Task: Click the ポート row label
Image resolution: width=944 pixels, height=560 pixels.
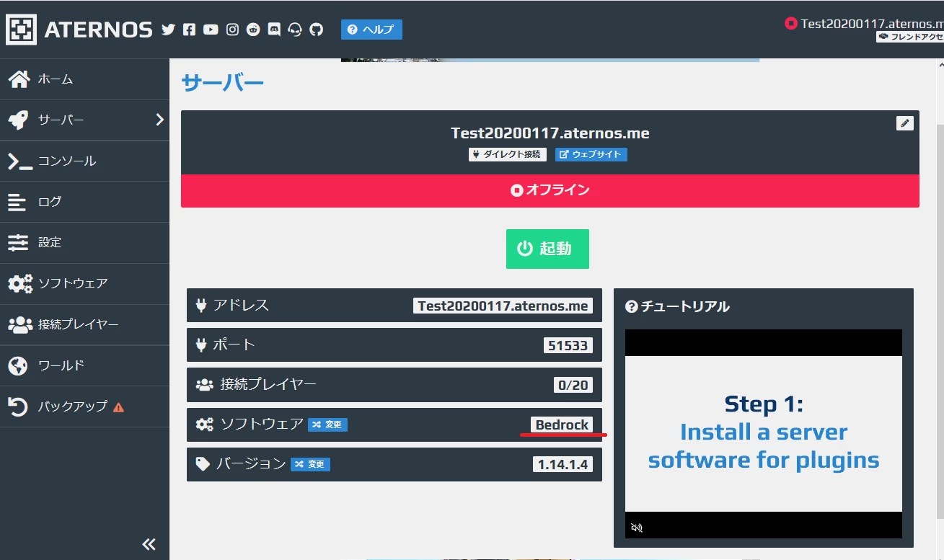Action: [x=234, y=345]
